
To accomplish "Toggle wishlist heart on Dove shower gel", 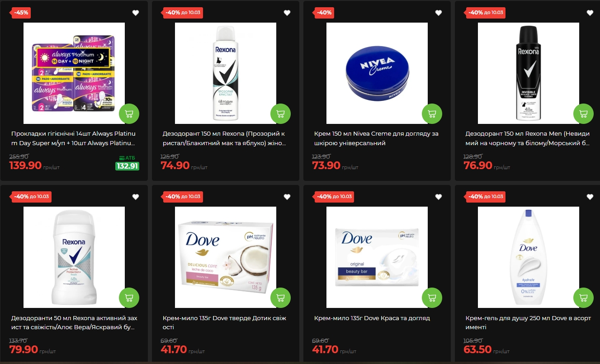I will [590, 197].
